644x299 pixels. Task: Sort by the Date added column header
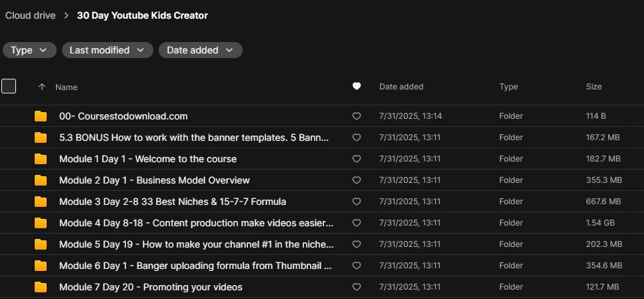401,87
